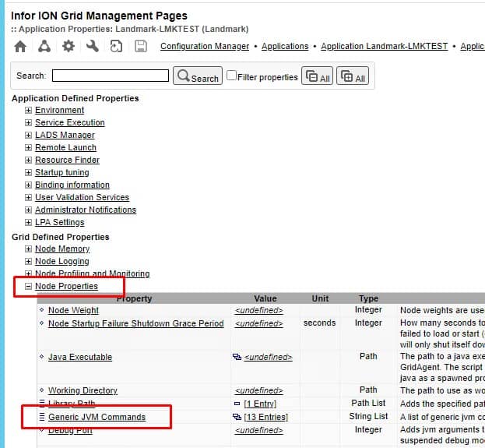Image resolution: width=485 pixels, height=448 pixels.
Task: Click the diamond icon before Java Executable
Action: (42, 356)
